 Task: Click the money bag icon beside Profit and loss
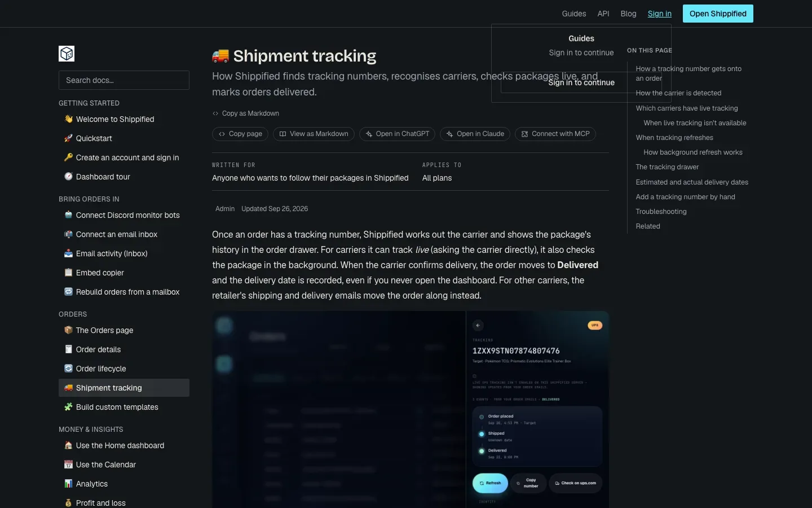(x=69, y=503)
